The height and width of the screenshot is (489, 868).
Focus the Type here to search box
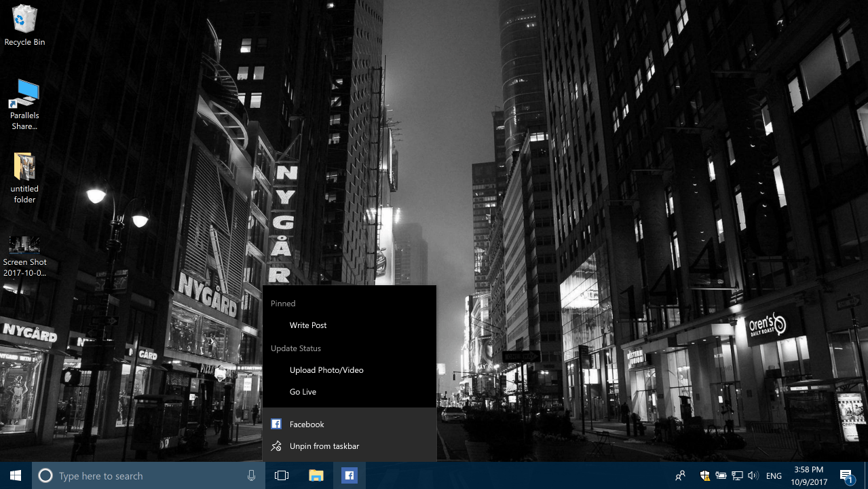pos(149,476)
